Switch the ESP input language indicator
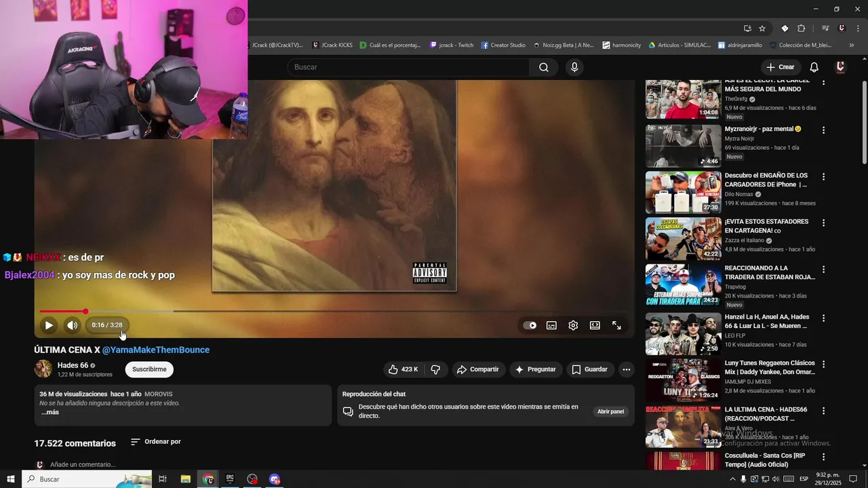 (x=804, y=479)
